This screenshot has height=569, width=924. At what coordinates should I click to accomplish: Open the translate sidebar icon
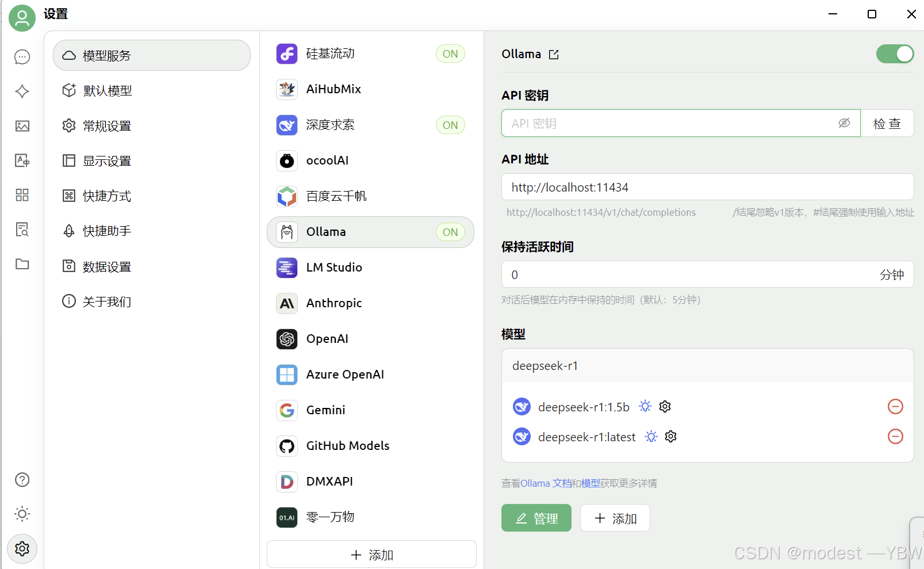point(22,161)
